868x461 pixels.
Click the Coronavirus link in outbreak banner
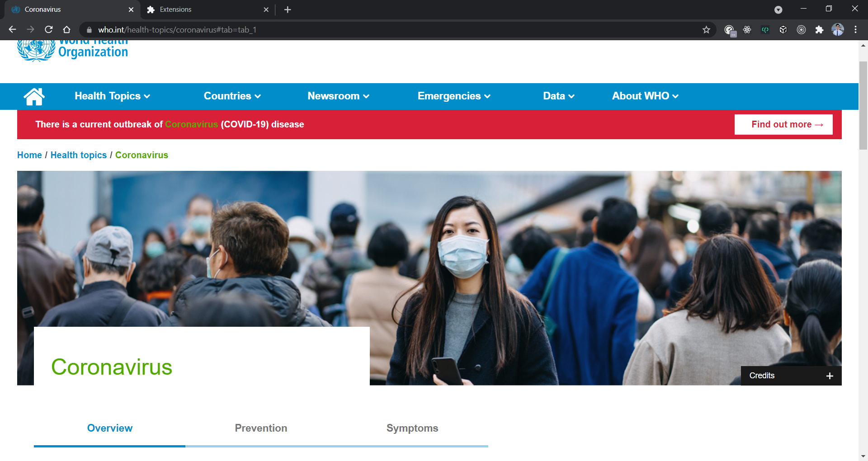point(192,124)
